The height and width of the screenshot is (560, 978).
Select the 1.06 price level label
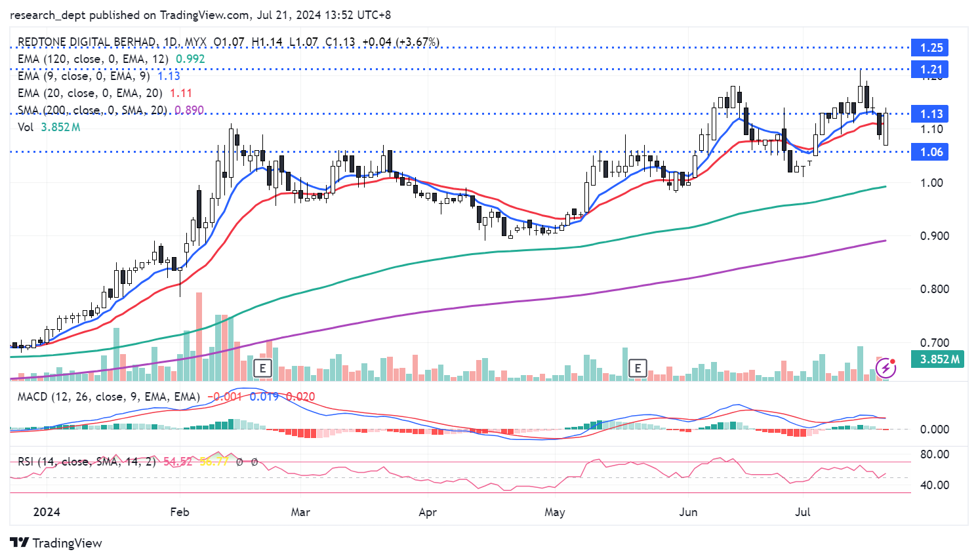(x=931, y=152)
